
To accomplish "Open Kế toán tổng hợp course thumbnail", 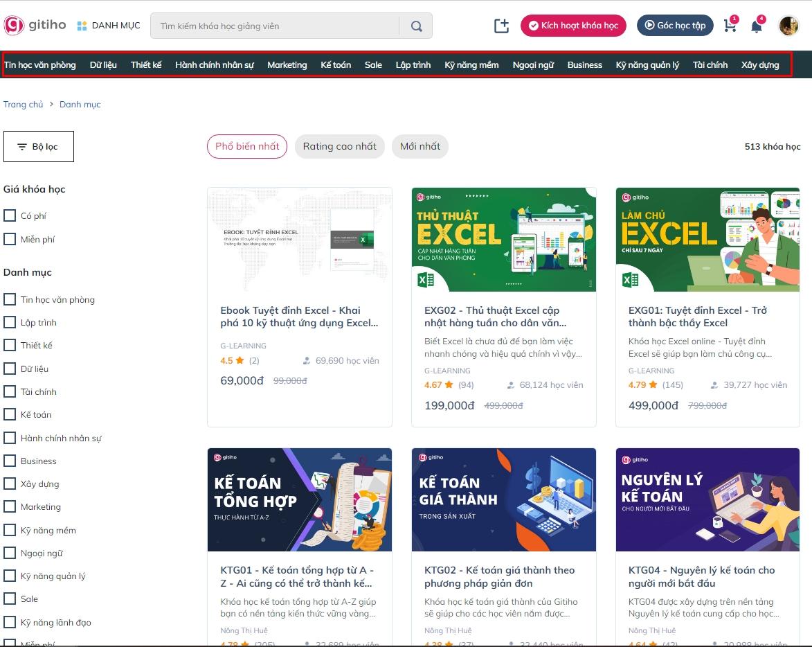I will pyautogui.click(x=299, y=499).
